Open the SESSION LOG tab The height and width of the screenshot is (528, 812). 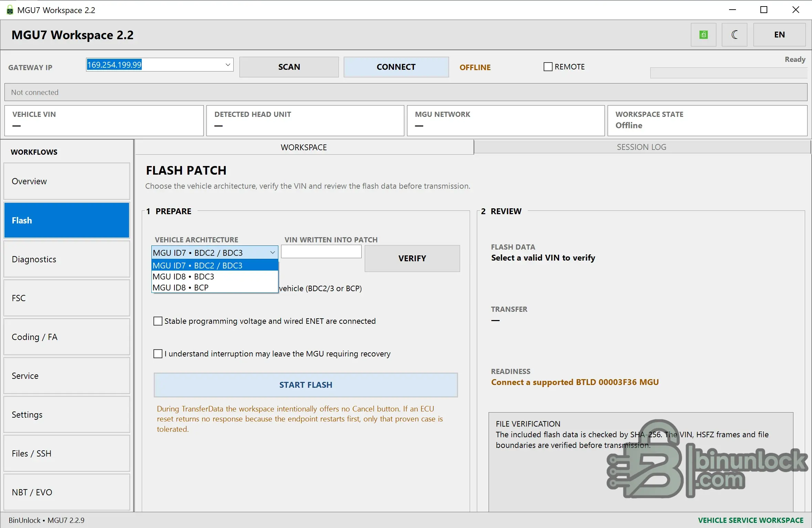(642, 147)
